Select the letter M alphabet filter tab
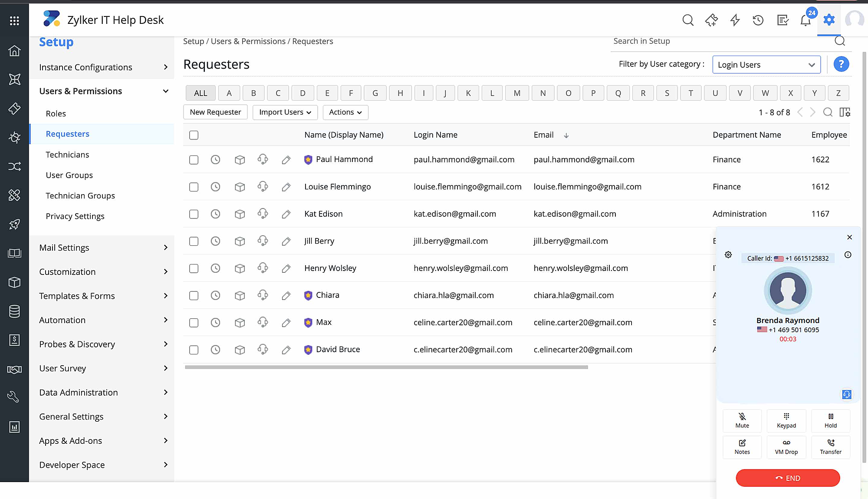 point(517,93)
